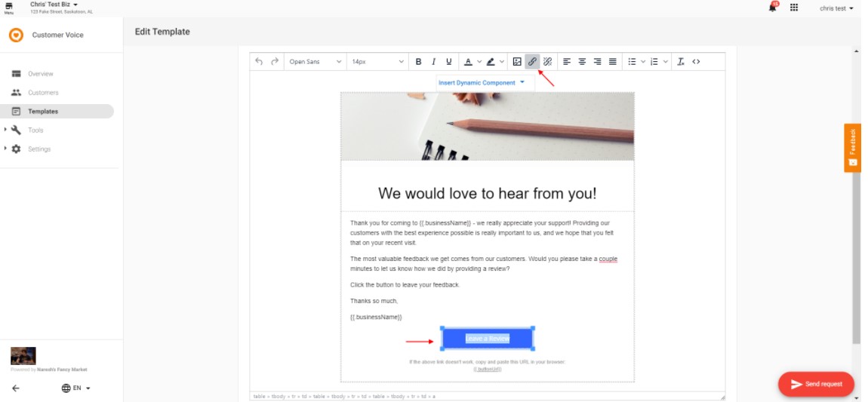
Task: Open notifications bell
Action: pyautogui.click(x=773, y=8)
